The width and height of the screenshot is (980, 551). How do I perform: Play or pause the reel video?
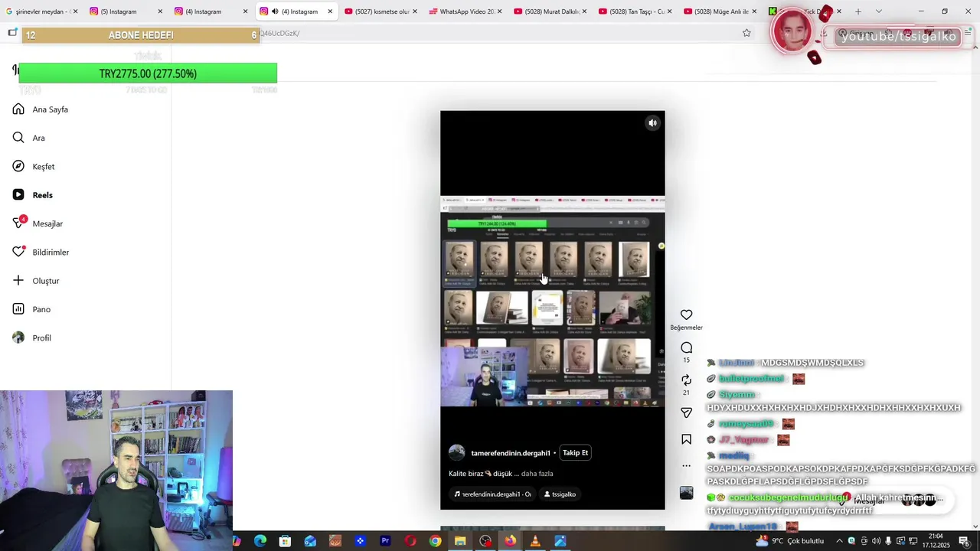(553, 310)
